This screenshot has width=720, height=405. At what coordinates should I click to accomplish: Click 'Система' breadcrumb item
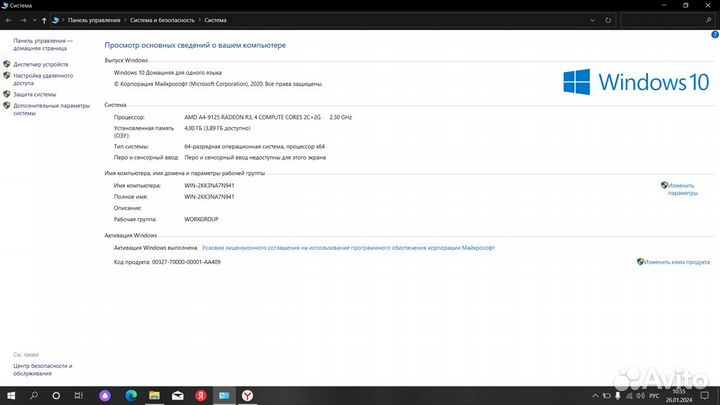(215, 20)
